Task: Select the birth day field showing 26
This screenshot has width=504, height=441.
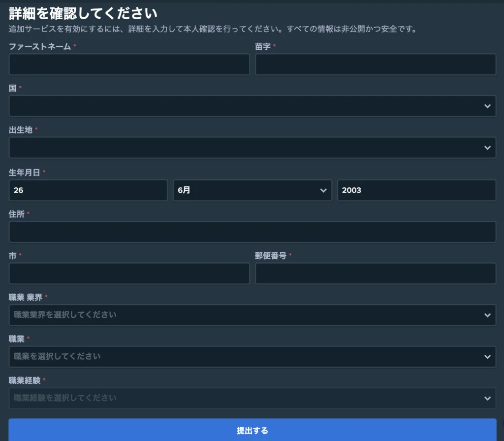Action: [88, 190]
